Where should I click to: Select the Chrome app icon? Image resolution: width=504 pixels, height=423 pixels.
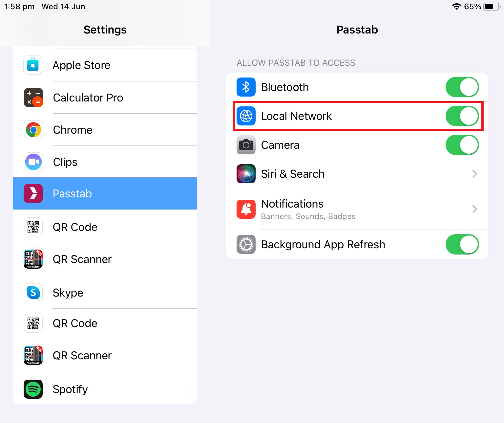tap(33, 130)
